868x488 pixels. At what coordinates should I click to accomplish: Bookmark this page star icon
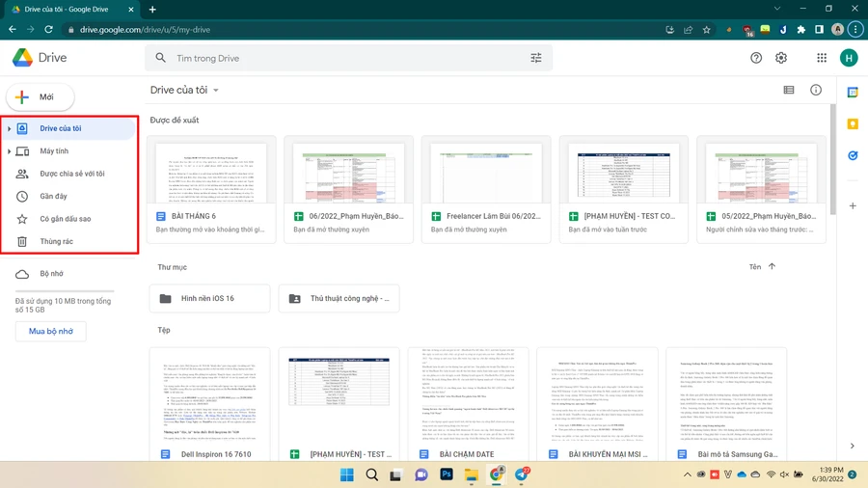coord(706,30)
